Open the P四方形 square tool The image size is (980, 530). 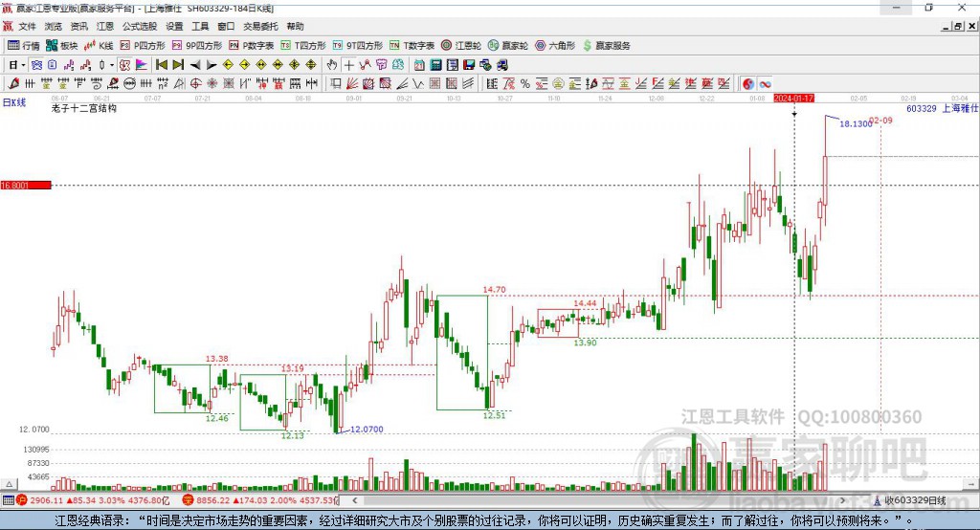[x=143, y=46]
